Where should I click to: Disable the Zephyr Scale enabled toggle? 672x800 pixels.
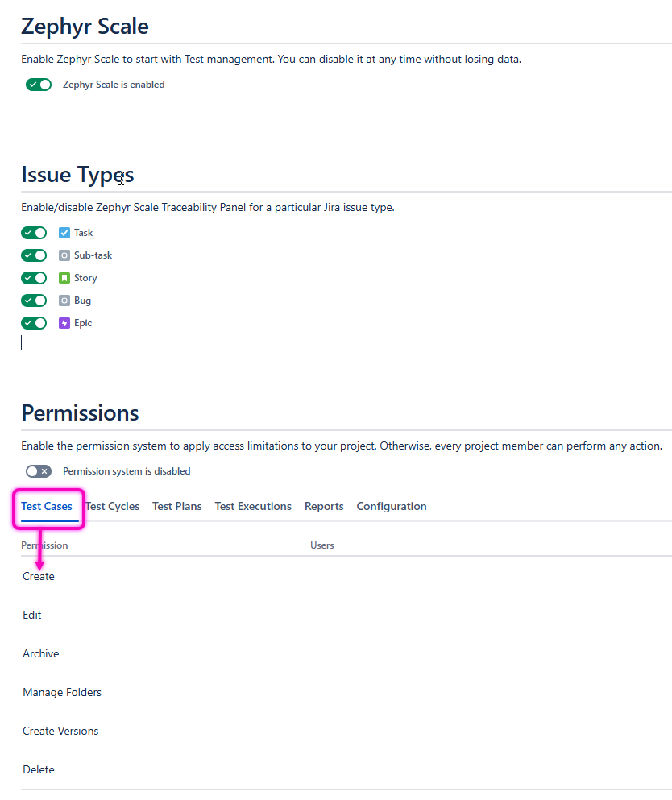click(39, 85)
